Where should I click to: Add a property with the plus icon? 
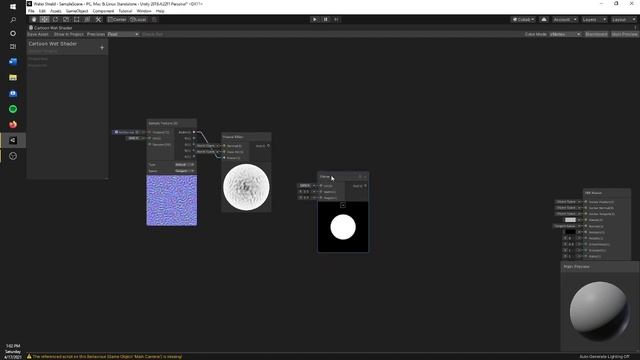tap(102, 48)
